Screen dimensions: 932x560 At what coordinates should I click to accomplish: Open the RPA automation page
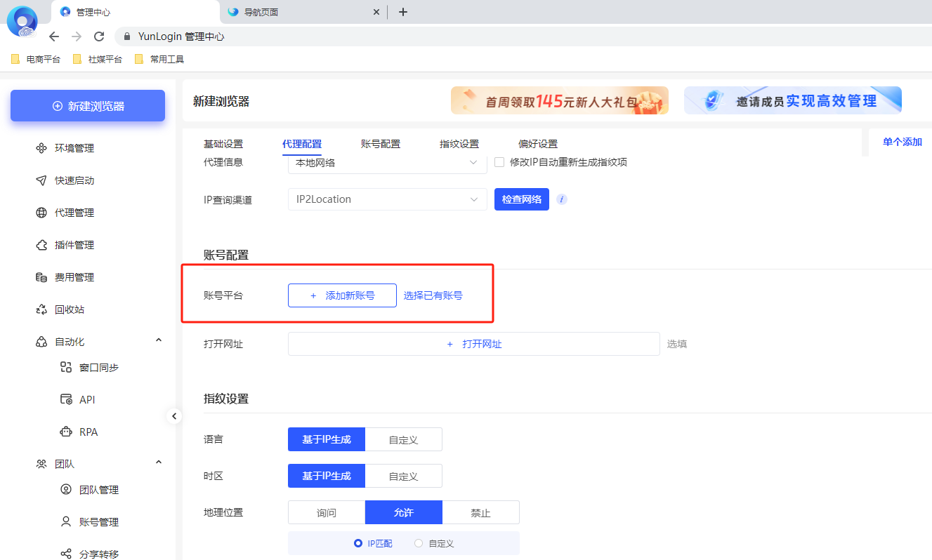tap(84, 431)
